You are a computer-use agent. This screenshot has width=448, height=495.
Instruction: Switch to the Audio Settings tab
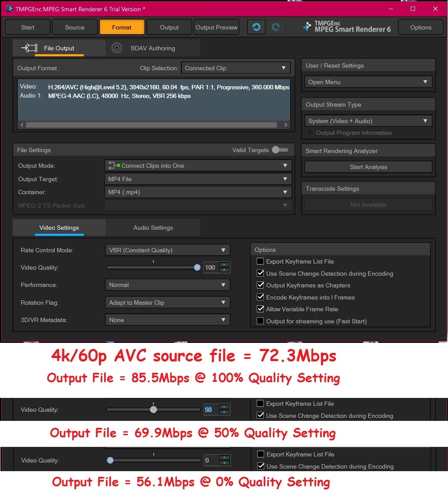tap(153, 228)
